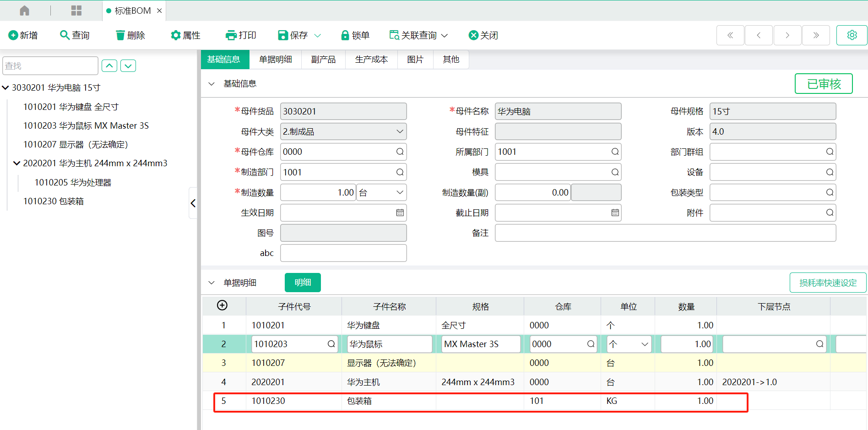868x430 pixels.
Task: Search icon in 模具 field
Action: tap(615, 172)
